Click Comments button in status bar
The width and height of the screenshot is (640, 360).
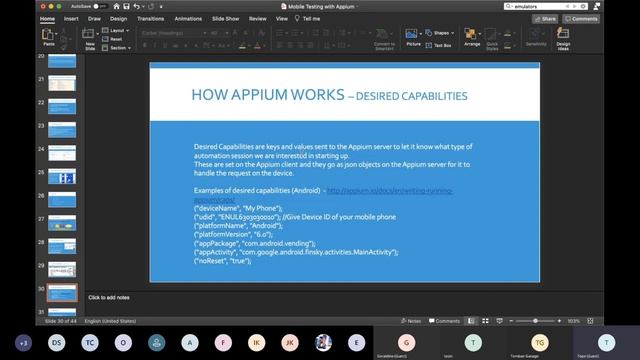[x=444, y=321]
